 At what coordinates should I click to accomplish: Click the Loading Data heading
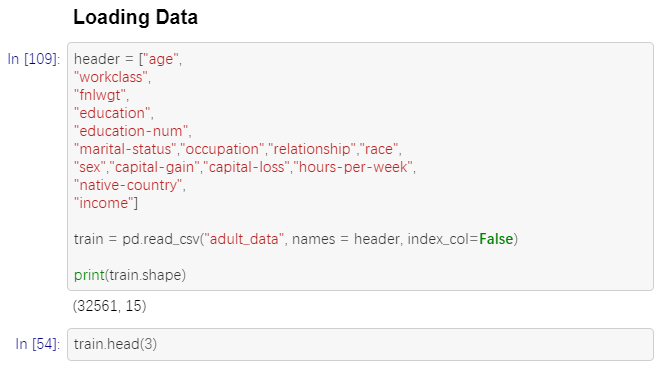(x=135, y=18)
